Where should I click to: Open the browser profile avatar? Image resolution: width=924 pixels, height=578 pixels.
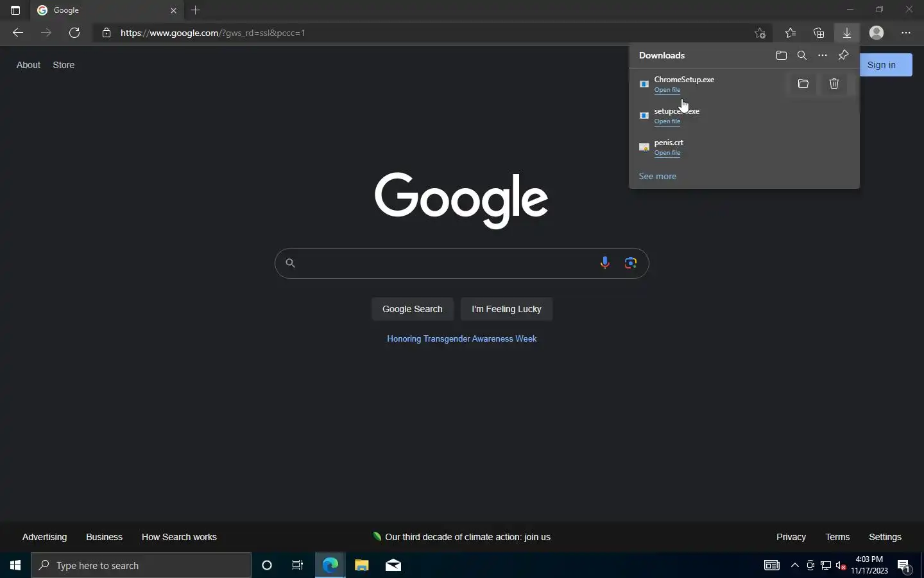(x=877, y=33)
